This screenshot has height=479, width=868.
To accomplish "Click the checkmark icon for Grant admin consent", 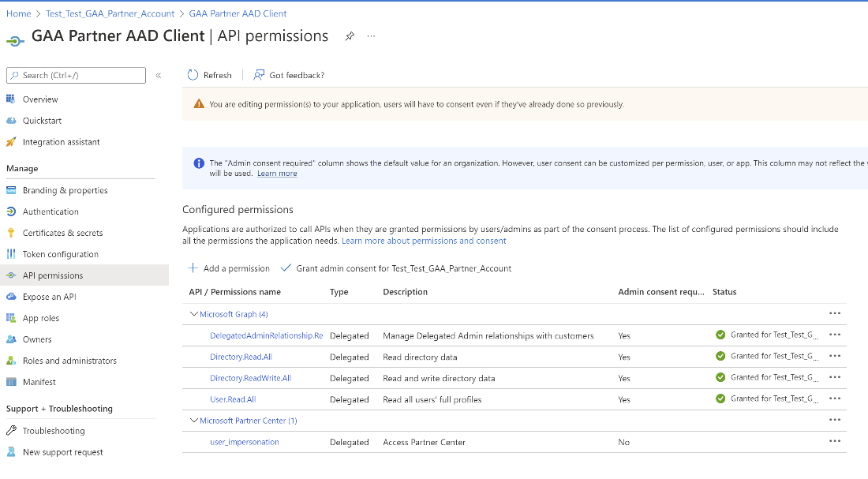I will (x=286, y=268).
